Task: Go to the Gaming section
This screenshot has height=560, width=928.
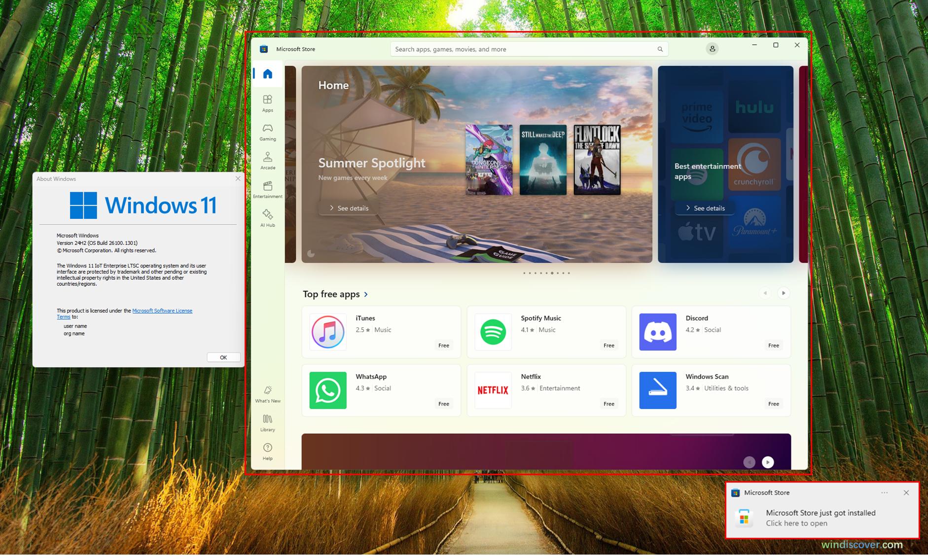Action: pyautogui.click(x=268, y=132)
